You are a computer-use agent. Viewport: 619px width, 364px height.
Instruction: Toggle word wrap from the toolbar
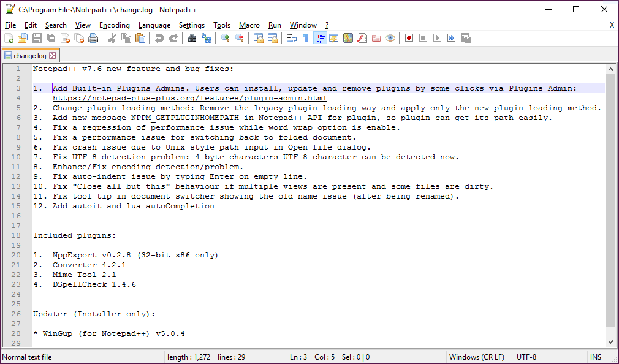coord(292,38)
